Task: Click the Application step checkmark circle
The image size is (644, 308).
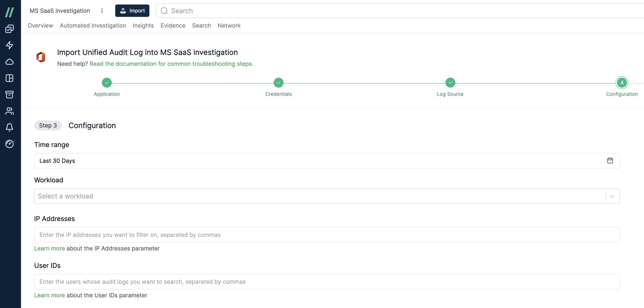Action: point(107,83)
